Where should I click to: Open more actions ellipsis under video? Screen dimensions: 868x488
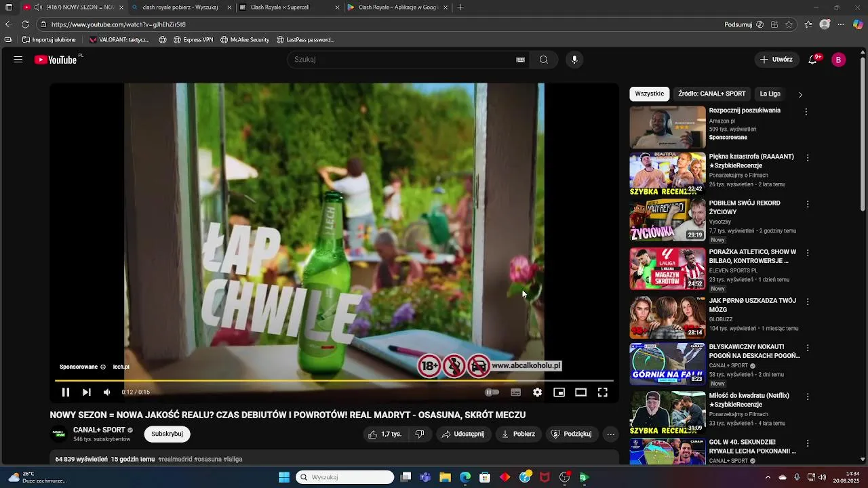610,434
